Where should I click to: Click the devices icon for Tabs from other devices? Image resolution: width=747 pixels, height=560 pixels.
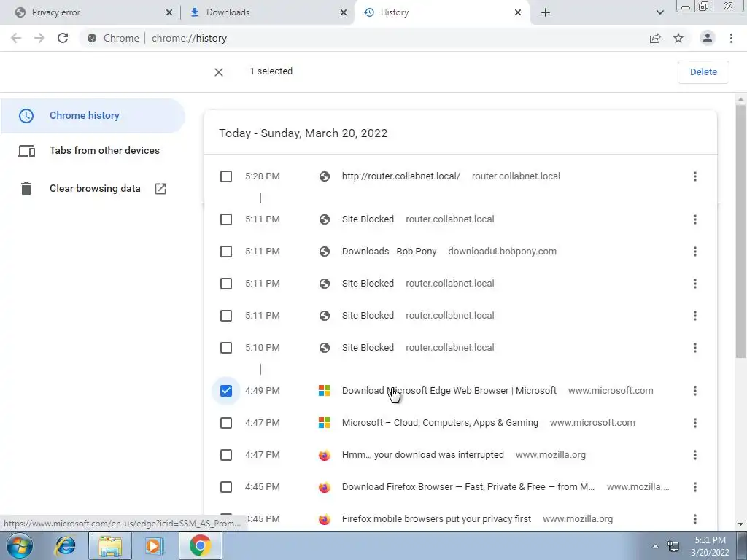click(x=26, y=151)
